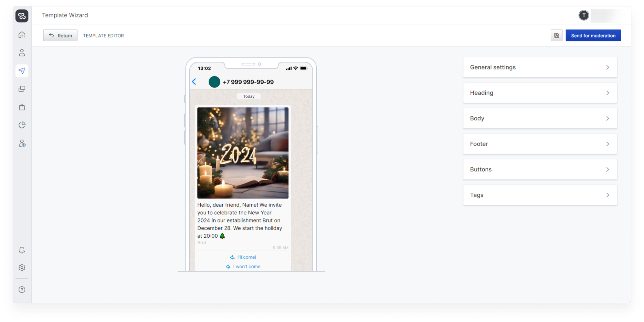The width and height of the screenshot is (644, 322).
Task: Click the Today date label in chat
Action: (x=249, y=96)
